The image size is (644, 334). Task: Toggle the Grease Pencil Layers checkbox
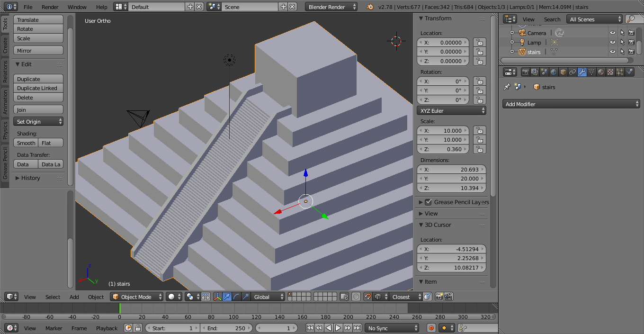[429, 202]
